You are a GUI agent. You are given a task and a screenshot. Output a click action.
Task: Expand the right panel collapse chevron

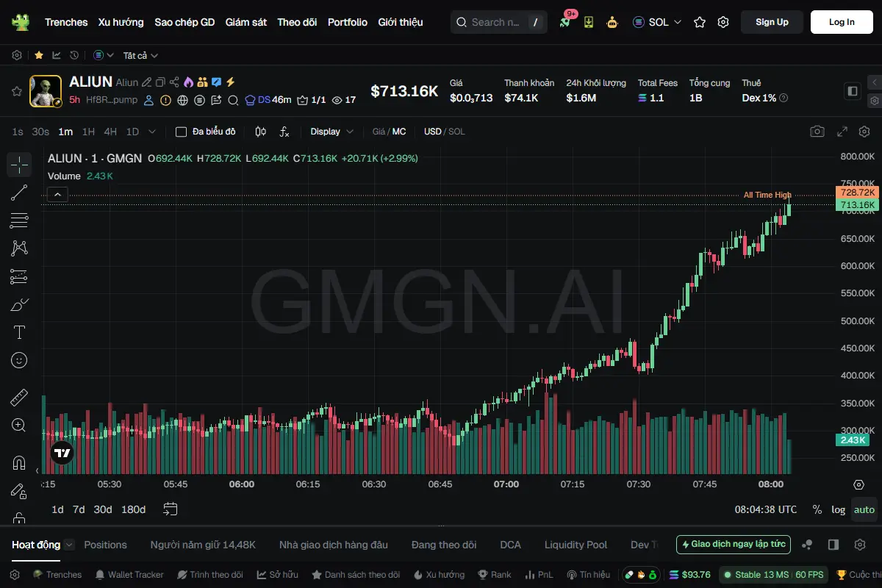coord(874,82)
